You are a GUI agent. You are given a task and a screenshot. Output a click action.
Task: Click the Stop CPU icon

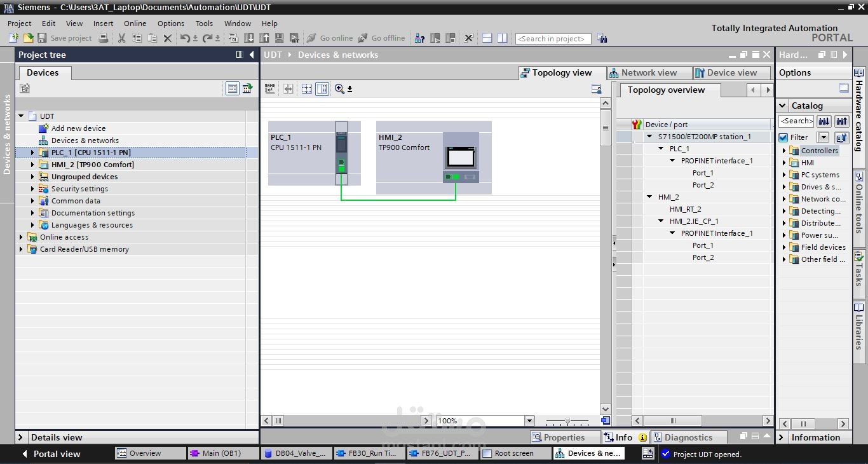coord(451,38)
